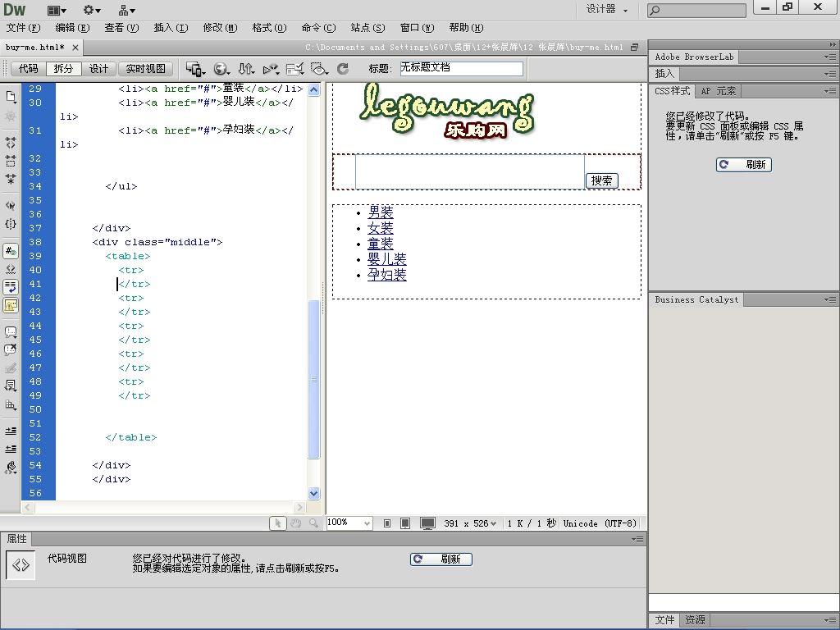The image size is (840, 630).
Task: Toggle word wrap in code view
Action: tap(11, 287)
